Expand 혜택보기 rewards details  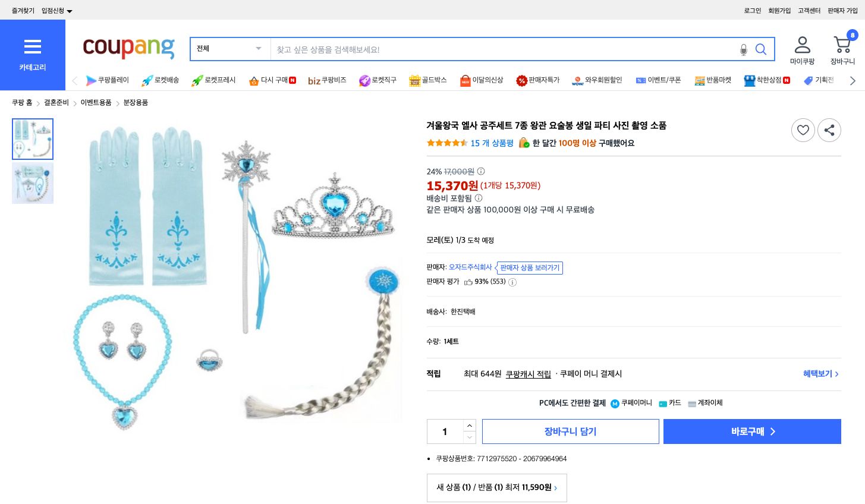(820, 374)
